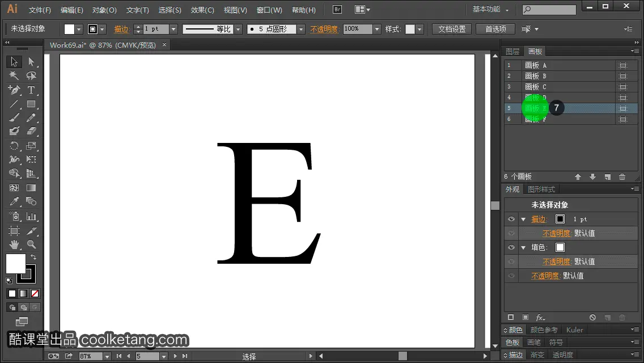The image size is (644, 363).
Task: Set fill mode to solid Color
Action: coord(12,294)
